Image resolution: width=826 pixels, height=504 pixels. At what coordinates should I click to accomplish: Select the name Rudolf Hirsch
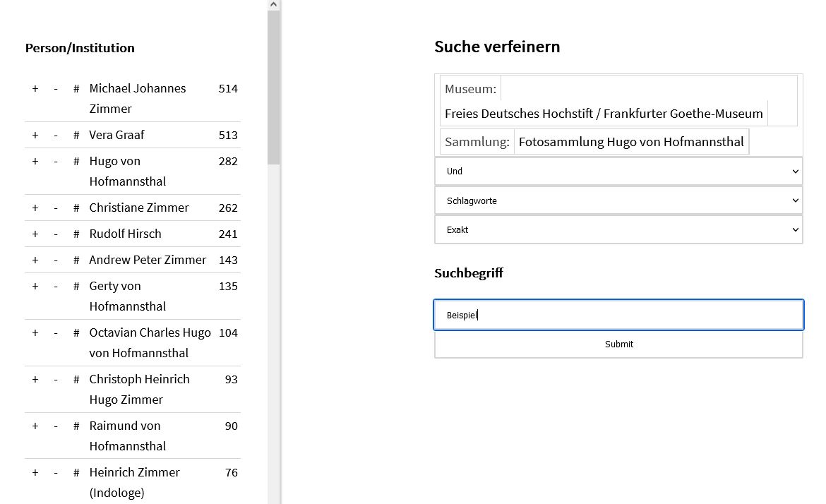pos(126,234)
